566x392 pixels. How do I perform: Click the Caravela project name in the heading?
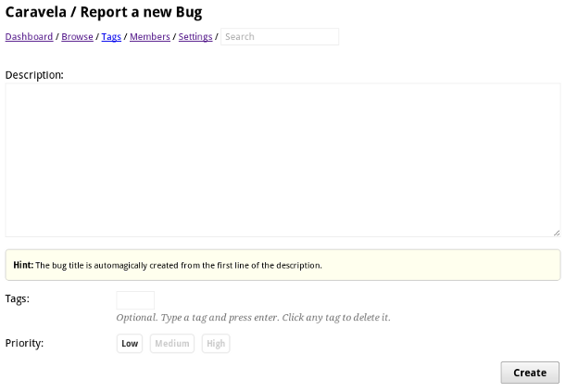[x=37, y=13]
